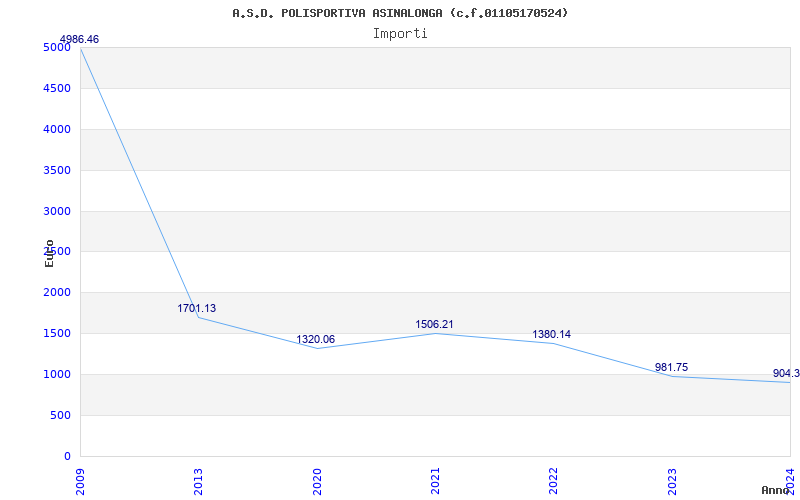Click the Importi subtitle
Screen dimensions: 800x500
400,33
